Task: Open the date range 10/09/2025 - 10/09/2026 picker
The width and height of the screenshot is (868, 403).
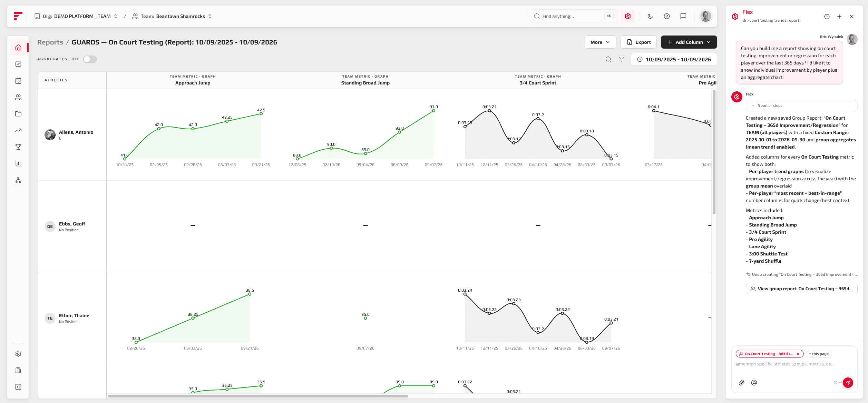Action: (674, 59)
